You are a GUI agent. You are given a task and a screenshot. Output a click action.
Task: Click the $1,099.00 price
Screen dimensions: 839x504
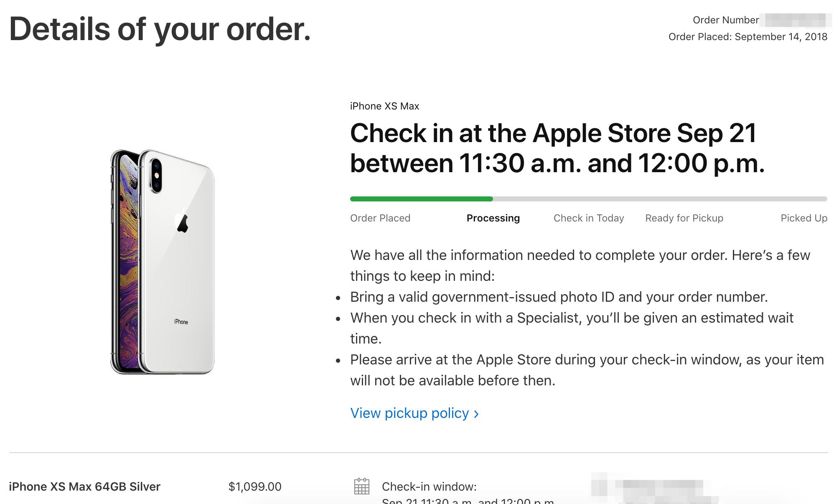point(255,486)
